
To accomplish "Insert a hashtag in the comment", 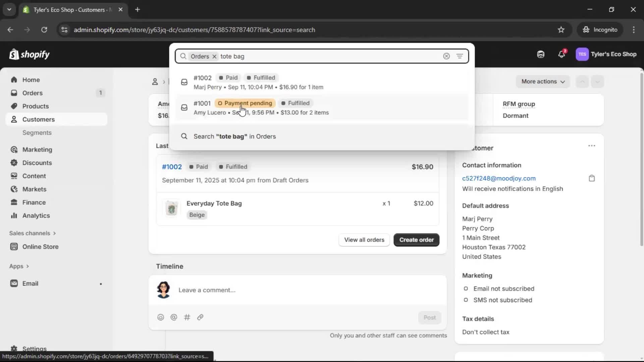I will [187, 317].
